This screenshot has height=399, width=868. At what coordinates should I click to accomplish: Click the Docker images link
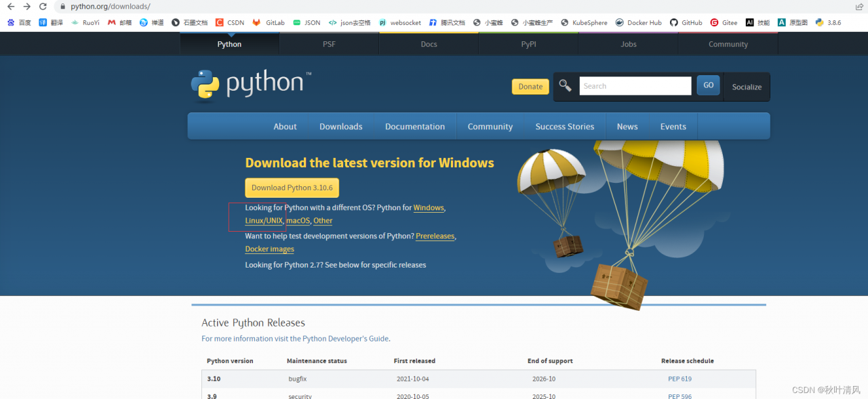[269, 249]
